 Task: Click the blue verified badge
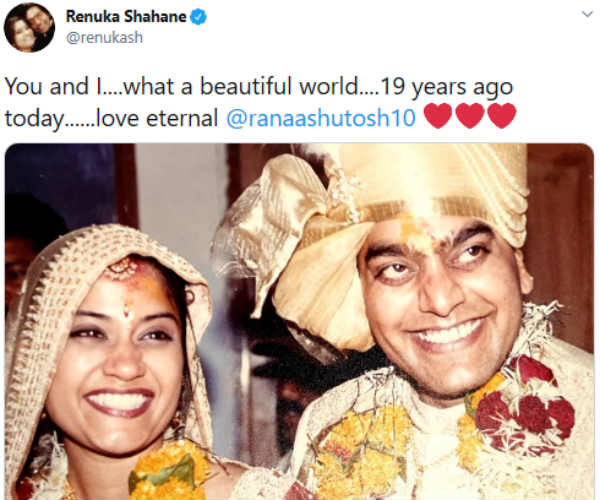pyautogui.click(x=198, y=17)
